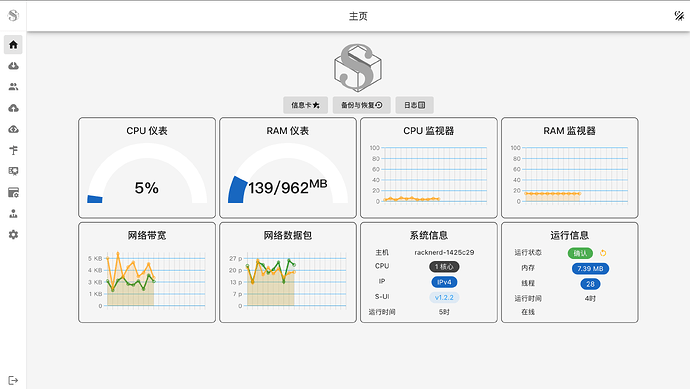Click the 系统信息 card heading
Screen dimensions: 690x389
click(x=429, y=235)
